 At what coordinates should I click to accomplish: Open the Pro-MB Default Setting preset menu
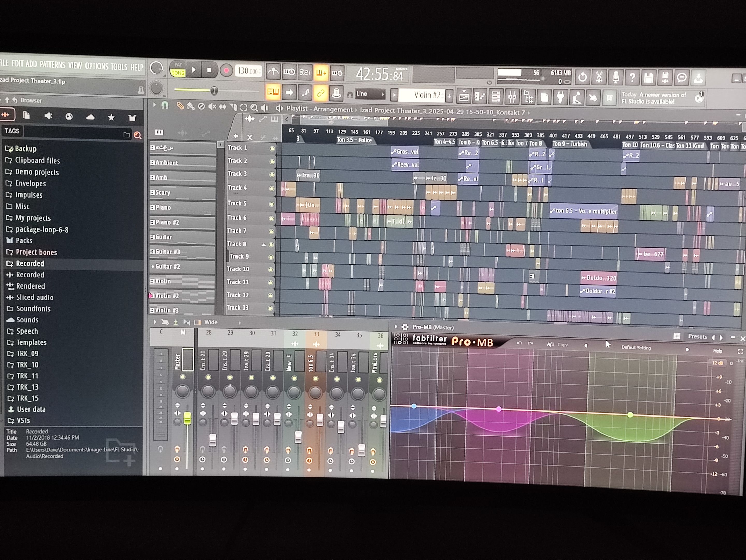[x=636, y=348]
